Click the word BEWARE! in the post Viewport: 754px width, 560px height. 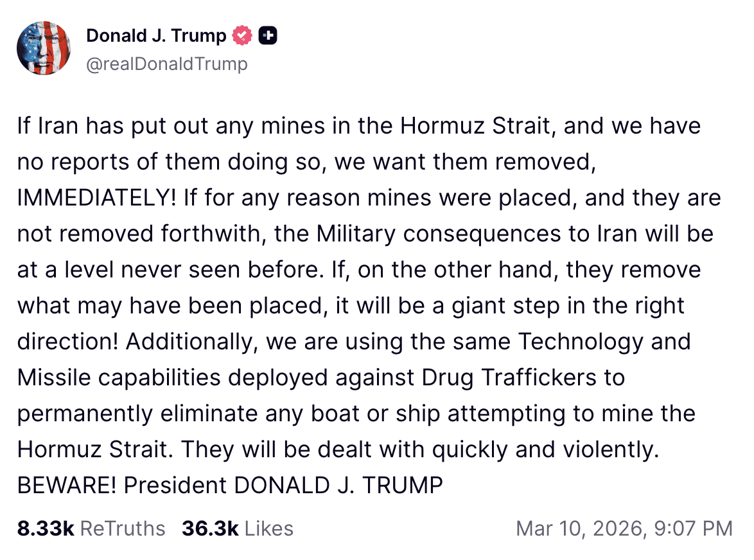[x=67, y=486]
